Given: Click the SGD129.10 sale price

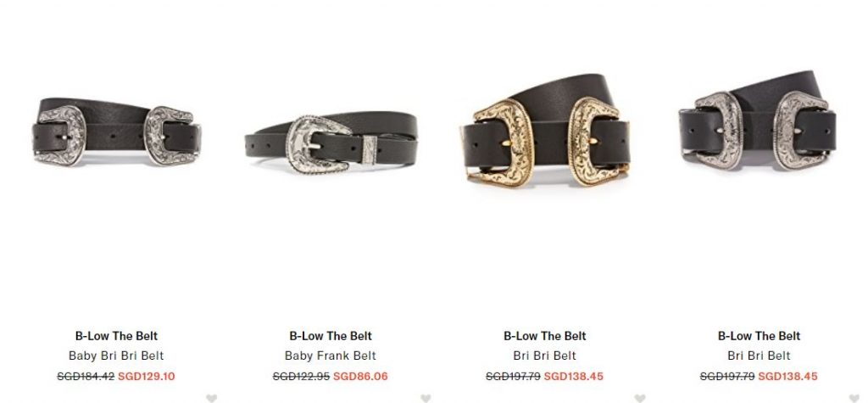Looking at the screenshot, I should click(146, 377).
